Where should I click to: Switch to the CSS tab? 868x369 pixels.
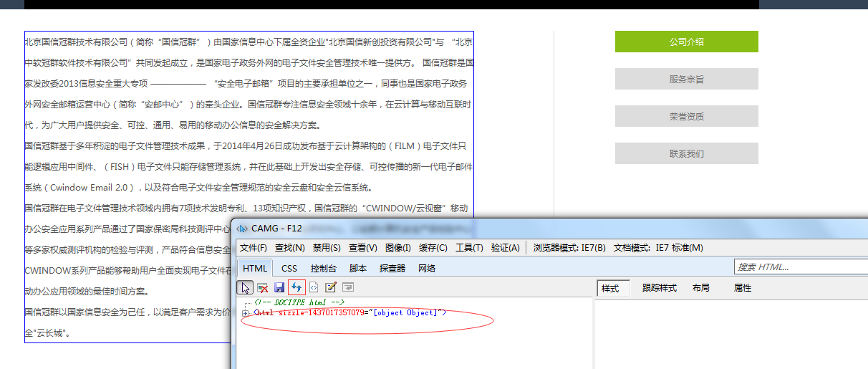[289, 268]
